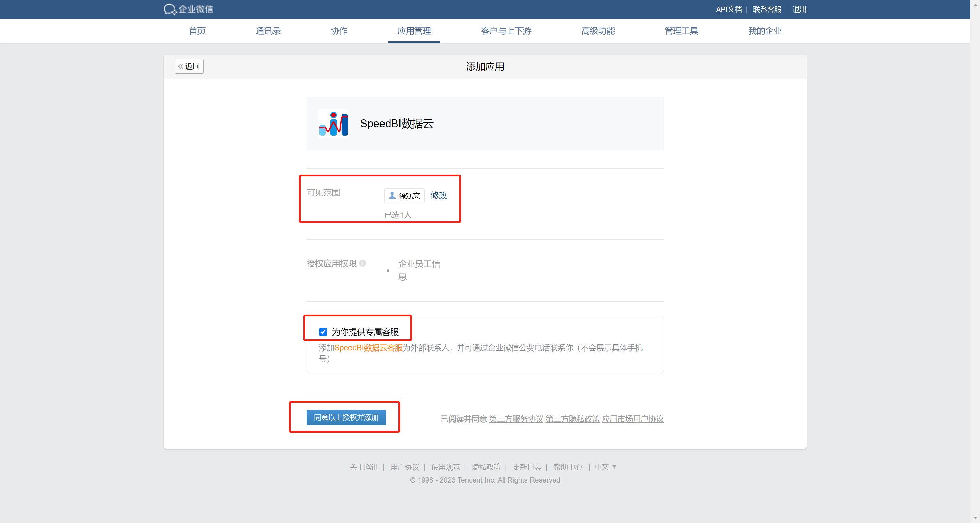Click the 同意以上授权并添加 button
The image size is (980, 523).
pyautogui.click(x=346, y=417)
